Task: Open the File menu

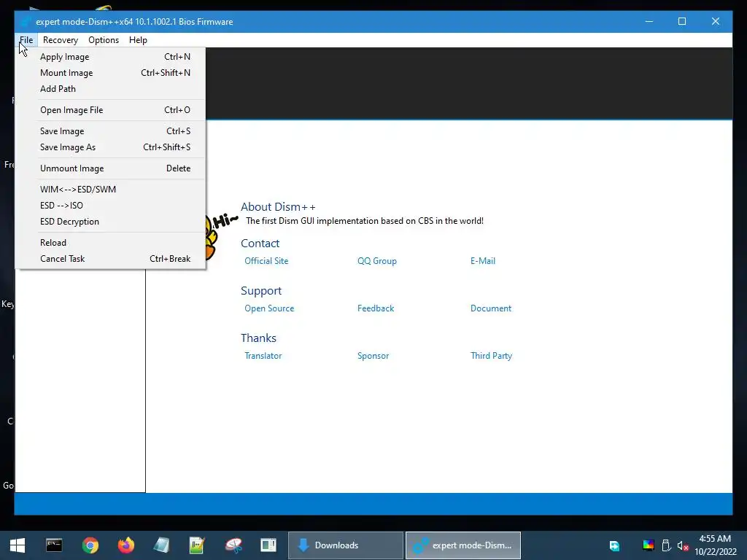Action: [x=26, y=40]
